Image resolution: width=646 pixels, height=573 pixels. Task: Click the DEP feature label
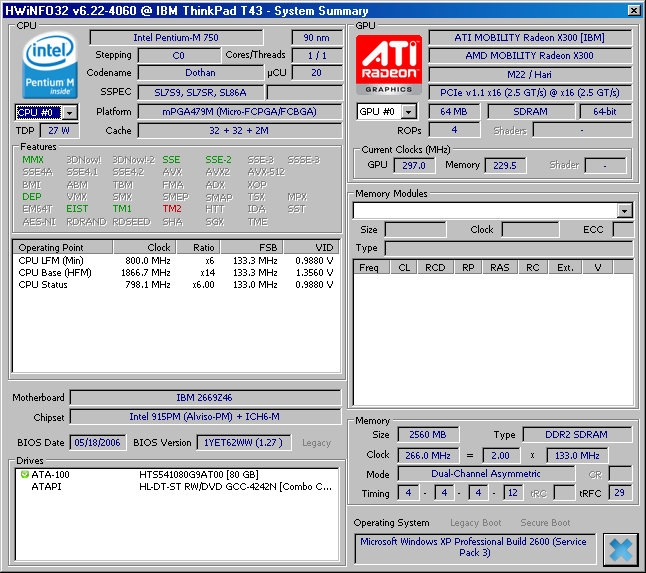[32, 197]
